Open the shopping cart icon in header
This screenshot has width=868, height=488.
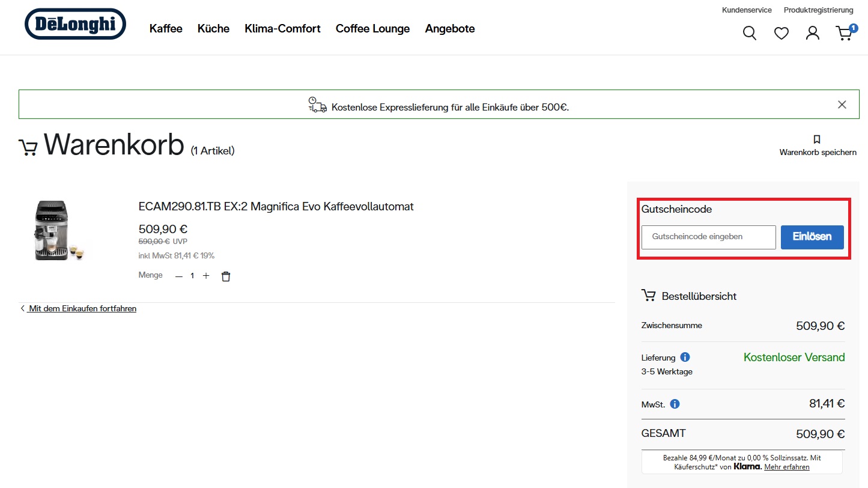pos(846,32)
